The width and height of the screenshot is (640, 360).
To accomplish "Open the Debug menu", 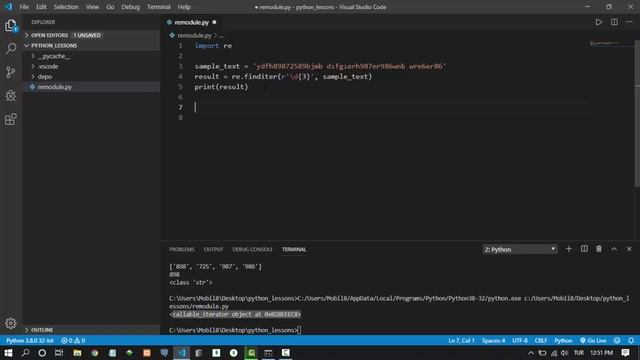I will click(131, 7).
